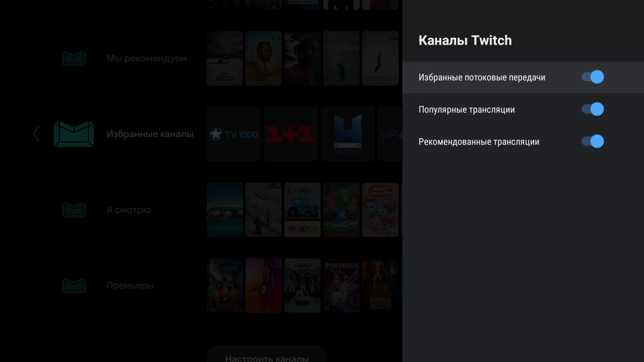The image size is (644, 362).
Task: Select the Megogo icon for Избранные каналы
Action: [73, 134]
